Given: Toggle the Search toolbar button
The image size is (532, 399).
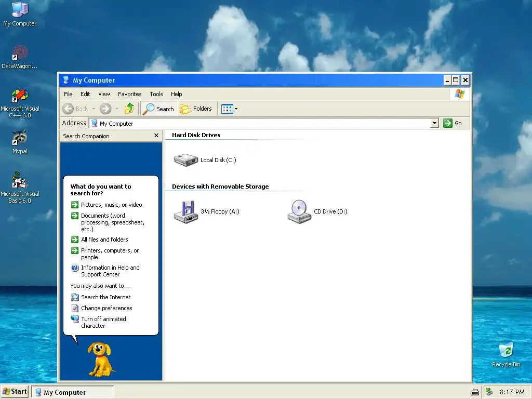Looking at the screenshot, I should [158, 109].
